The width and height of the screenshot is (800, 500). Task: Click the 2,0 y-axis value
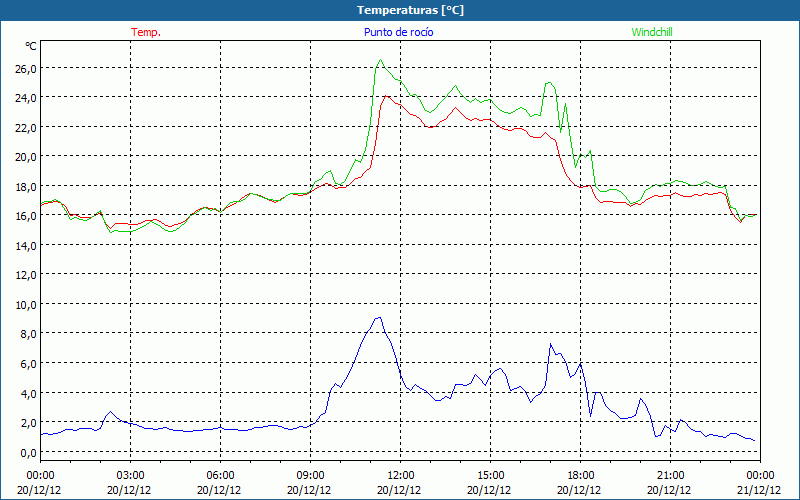(x=28, y=422)
